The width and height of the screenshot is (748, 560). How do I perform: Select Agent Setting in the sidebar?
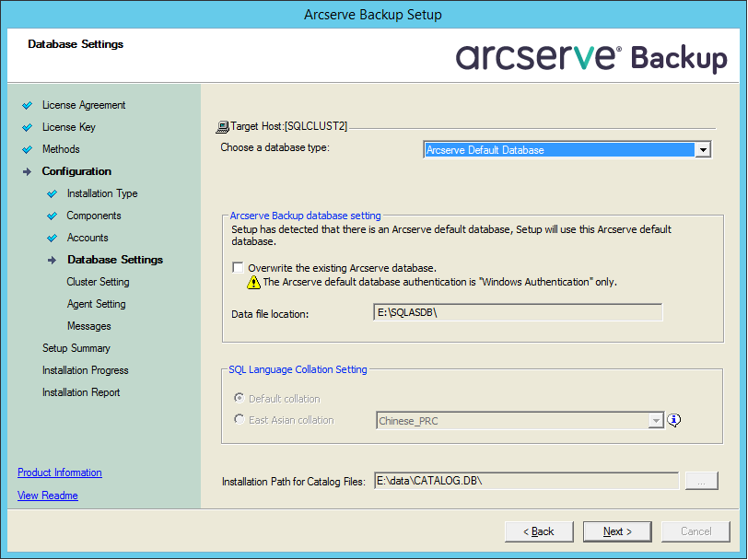tap(96, 304)
